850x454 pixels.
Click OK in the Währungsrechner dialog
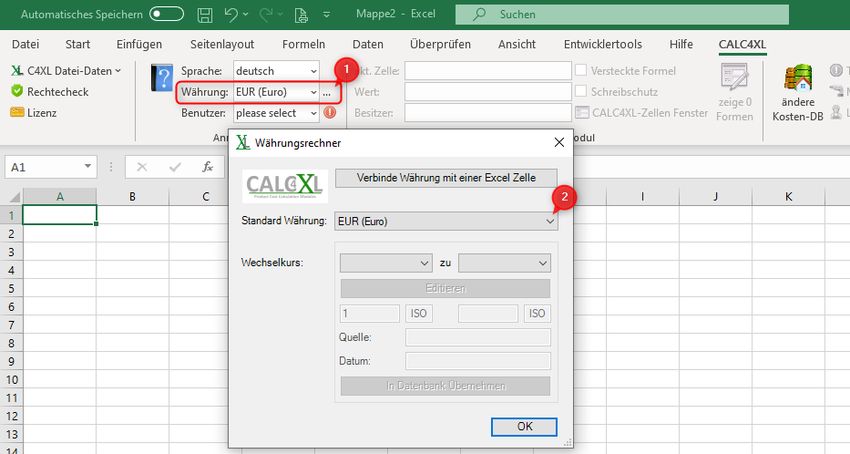coord(524,426)
